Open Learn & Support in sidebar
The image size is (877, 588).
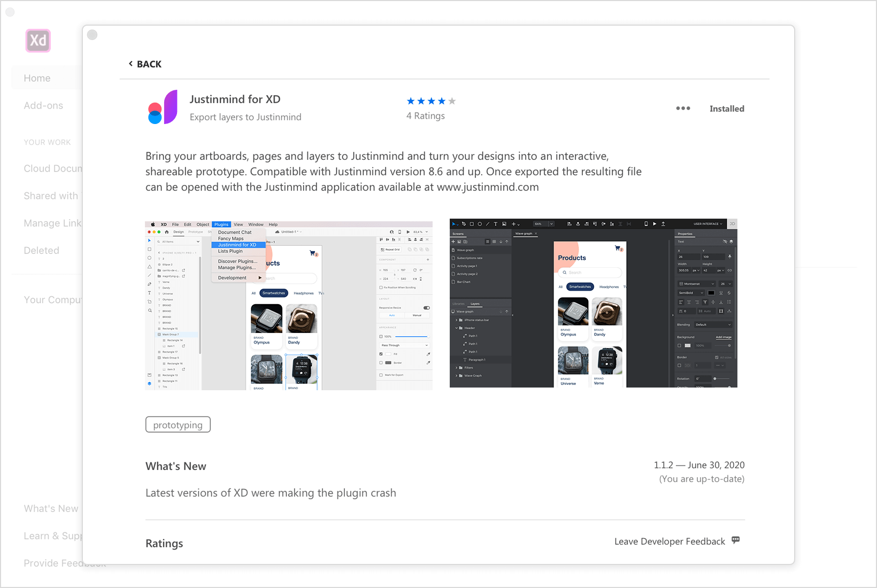[53, 536]
